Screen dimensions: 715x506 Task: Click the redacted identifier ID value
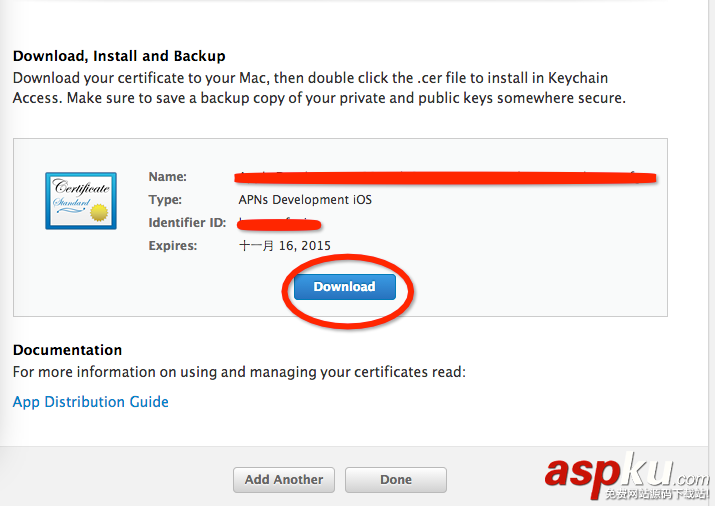[278, 223]
